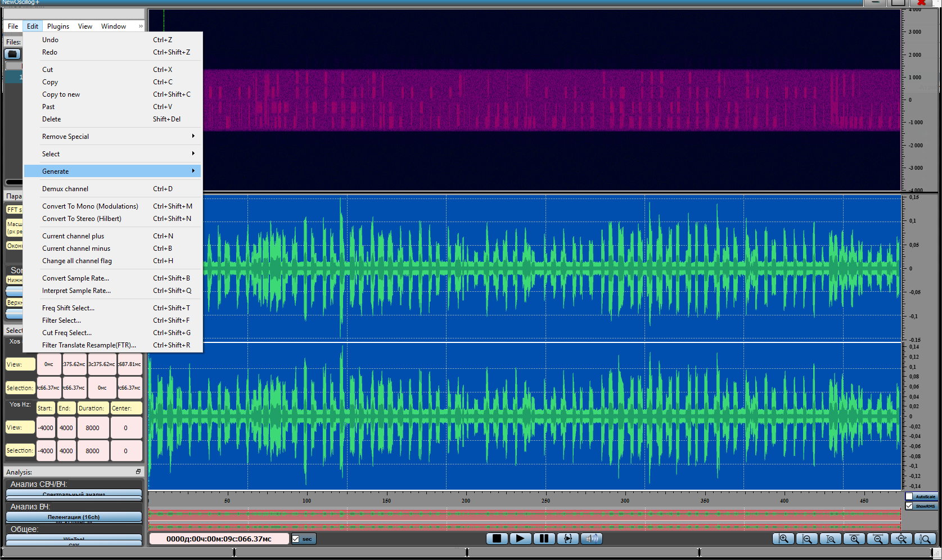The image size is (942, 560).
Task: Choose Convert To Mono (Modulations)
Action: click(113, 206)
